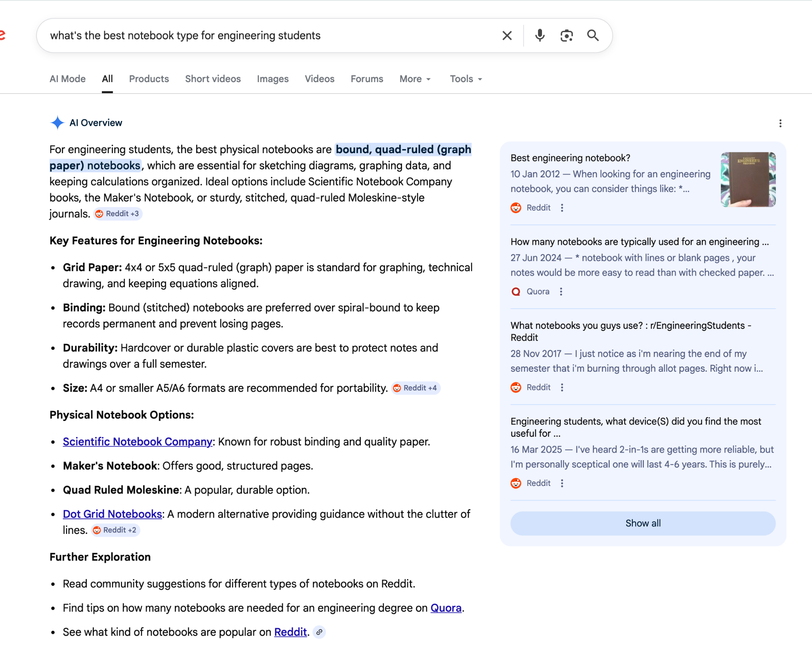Open AI Overview three-dot options menu

click(780, 123)
